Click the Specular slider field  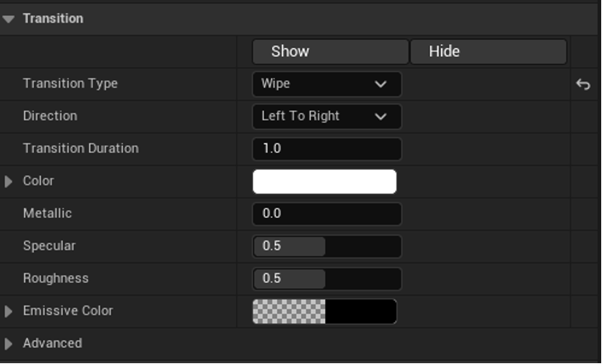[326, 246]
